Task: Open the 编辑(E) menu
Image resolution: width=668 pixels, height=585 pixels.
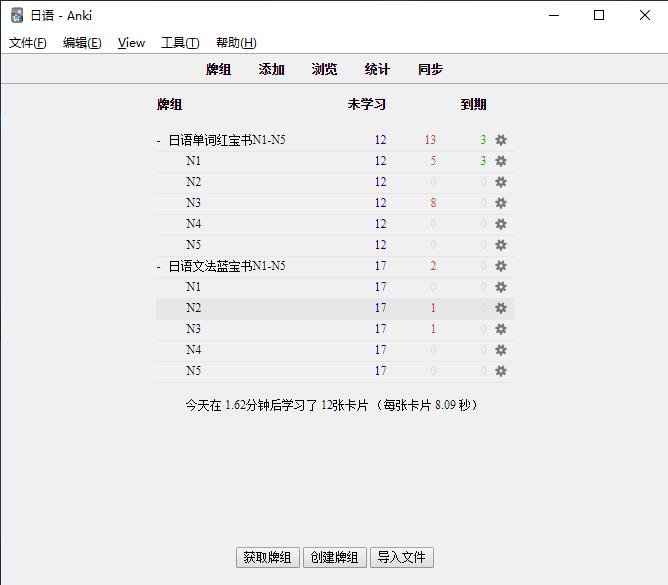Action: pyautogui.click(x=82, y=43)
